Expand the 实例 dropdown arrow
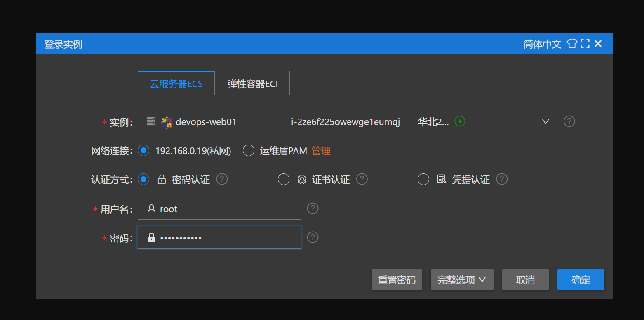The width and height of the screenshot is (644, 320). click(545, 122)
